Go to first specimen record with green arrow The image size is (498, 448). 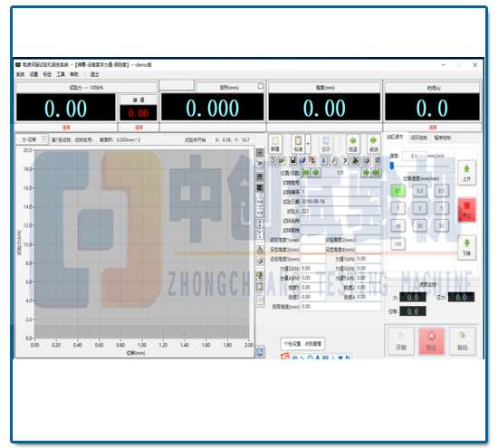coord(306,172)
